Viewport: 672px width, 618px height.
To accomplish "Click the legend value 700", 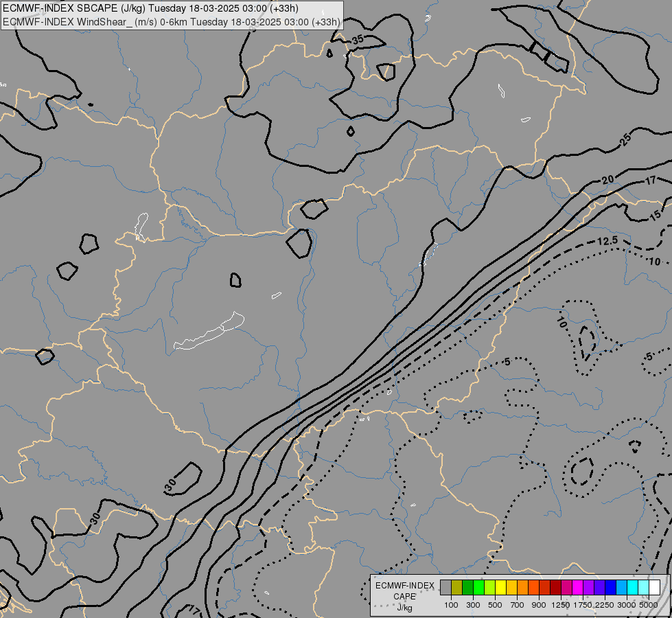I will (518, 605).
